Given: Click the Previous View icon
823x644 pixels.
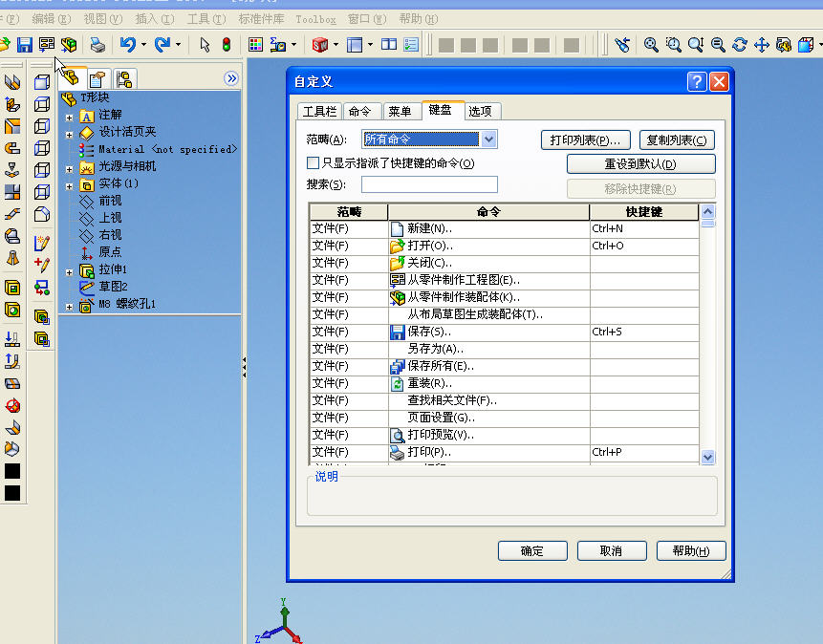Looking at the screenshot, I should pos(623,45).
